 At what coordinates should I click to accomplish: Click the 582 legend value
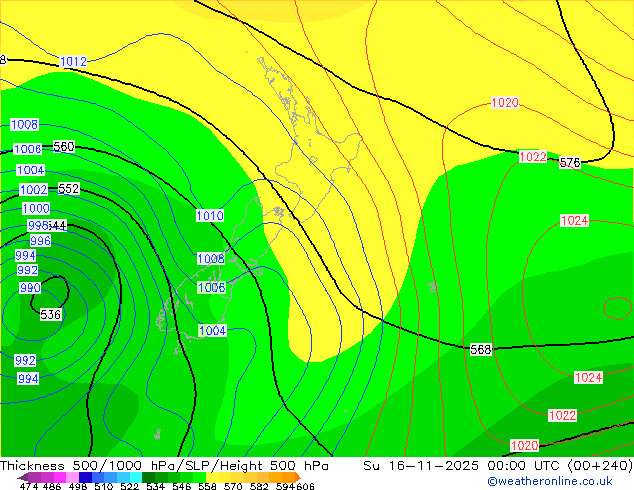(259, 486)
